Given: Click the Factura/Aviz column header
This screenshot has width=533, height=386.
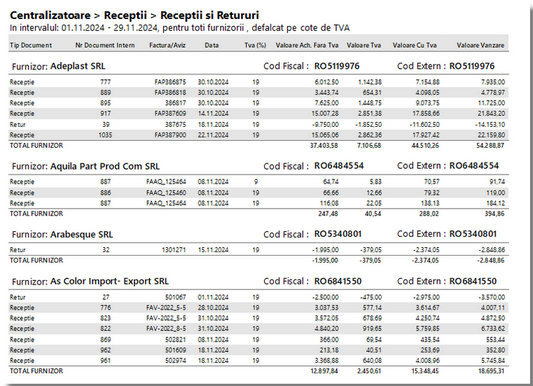Looking at the screenshot, I should pyautogui.click(x=168, y=45).
